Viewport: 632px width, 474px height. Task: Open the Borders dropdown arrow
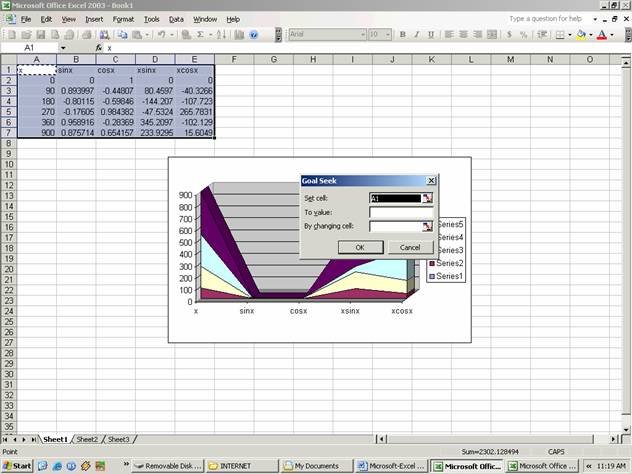pos(570,35)
